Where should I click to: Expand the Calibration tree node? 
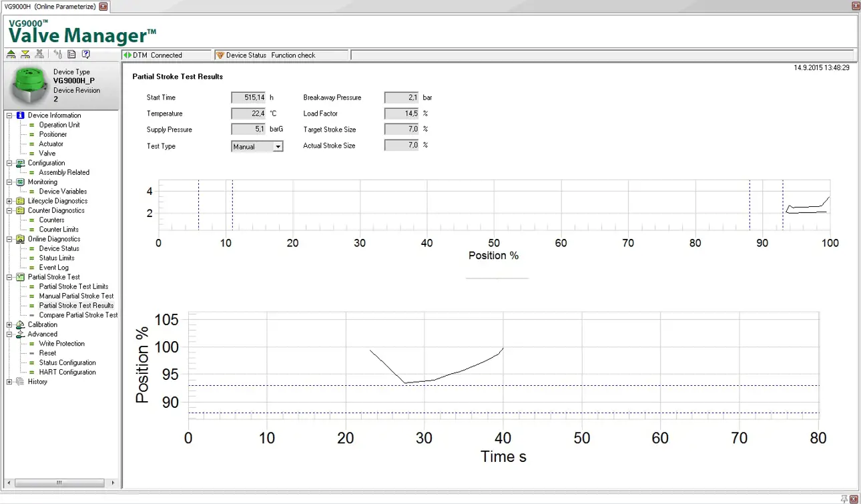coord(9,324)
